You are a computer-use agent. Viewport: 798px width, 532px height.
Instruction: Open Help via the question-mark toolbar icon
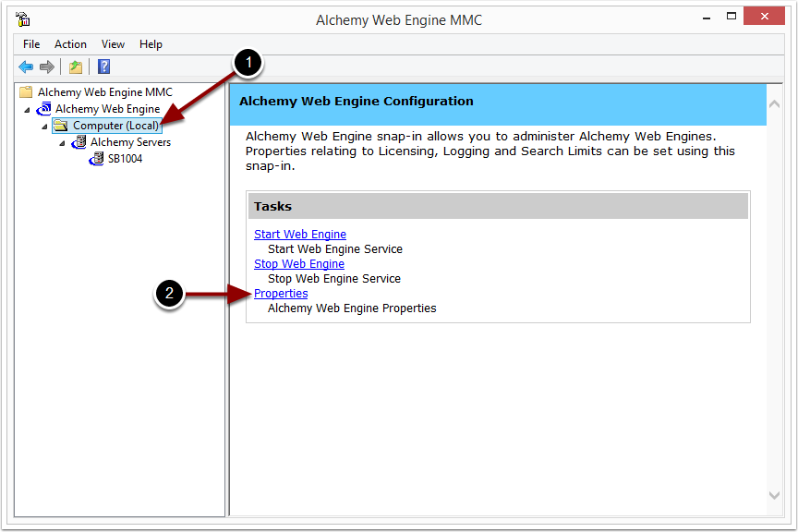[103, 66]
